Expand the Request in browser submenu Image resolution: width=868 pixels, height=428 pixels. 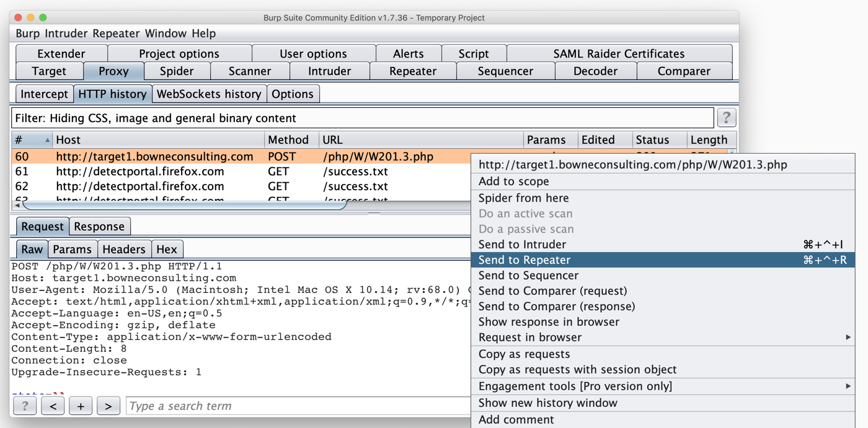[848, 338]
